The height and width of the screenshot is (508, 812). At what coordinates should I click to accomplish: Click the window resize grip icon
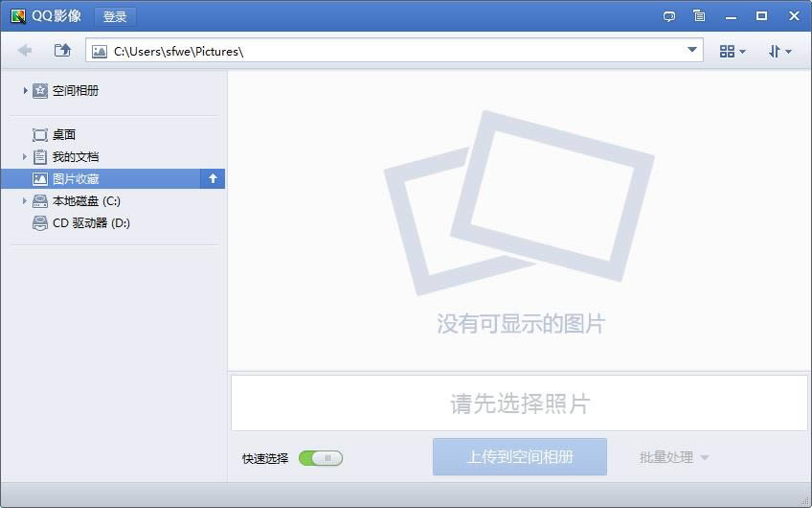tap(806, 502)
